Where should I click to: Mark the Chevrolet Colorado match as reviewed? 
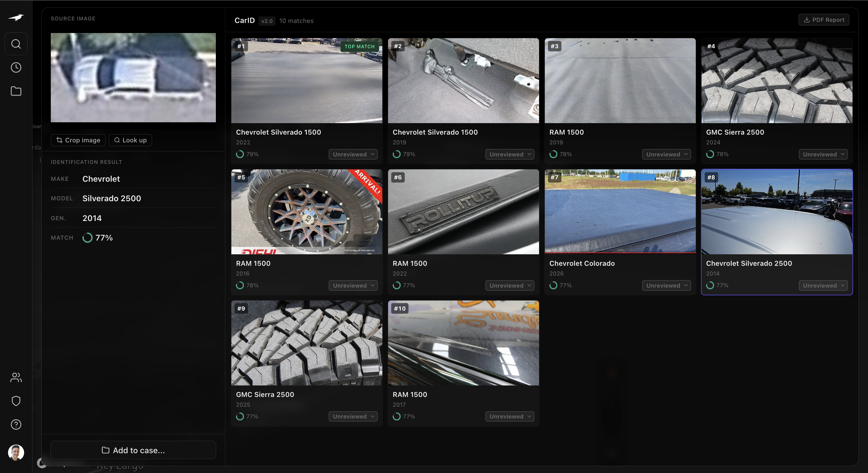(666, 285)
